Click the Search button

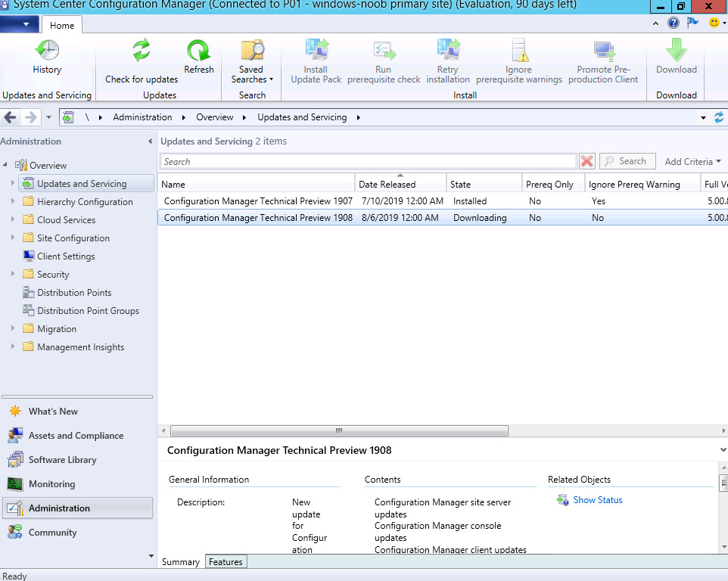pyautogui.click(x=627, y=161)
